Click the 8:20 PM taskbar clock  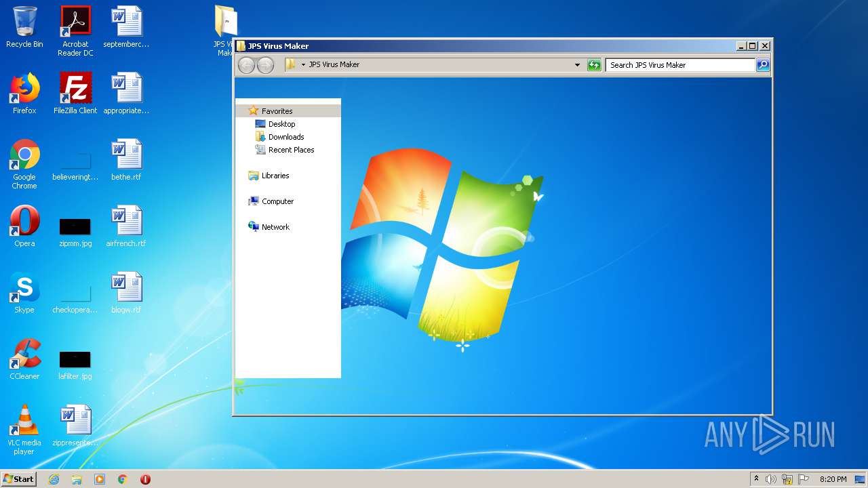point(833,479)
